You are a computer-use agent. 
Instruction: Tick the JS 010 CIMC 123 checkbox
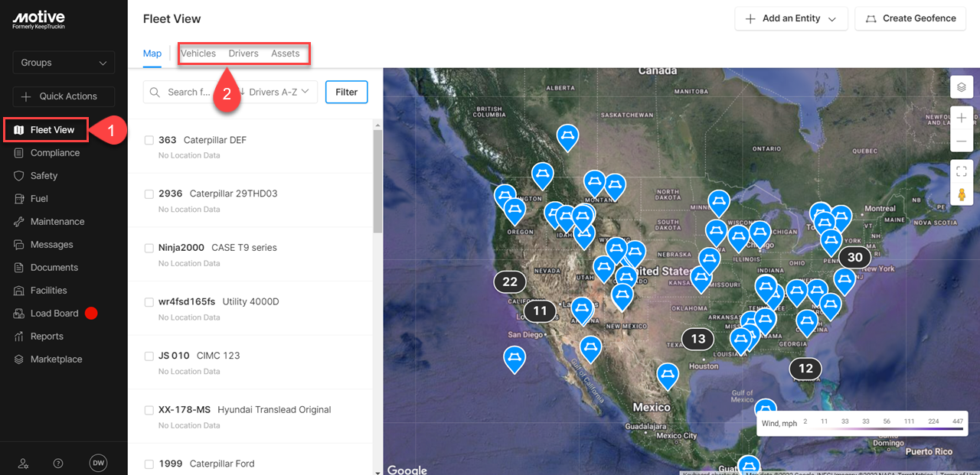pos(149,356)
